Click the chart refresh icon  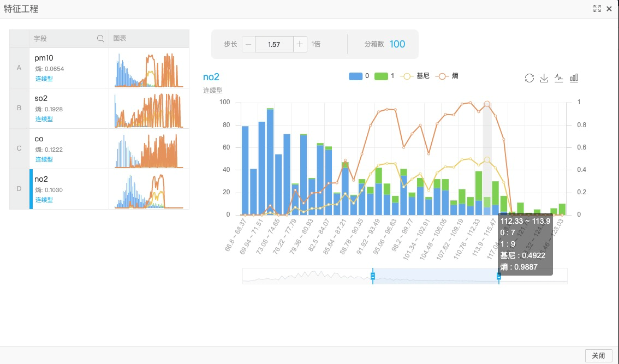(x=529, y=78)
